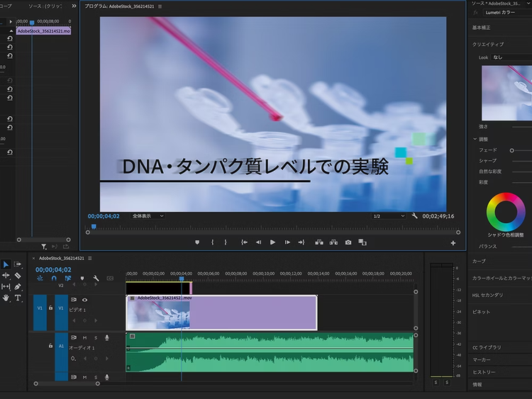Open the クリエイティブ section
The height and width of the screenshot is (399, 532).
[x=488, y=45]
